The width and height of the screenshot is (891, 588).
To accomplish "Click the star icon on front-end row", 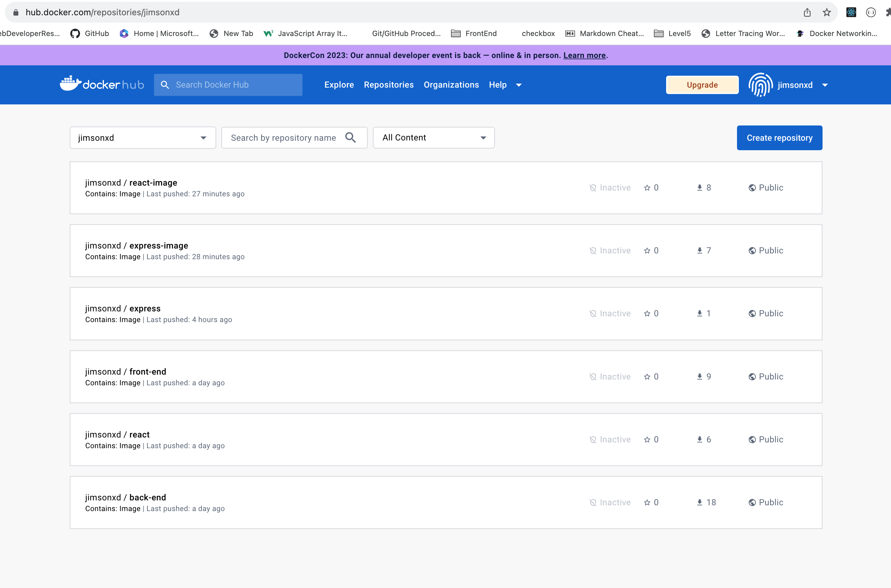I will (647, 376).
